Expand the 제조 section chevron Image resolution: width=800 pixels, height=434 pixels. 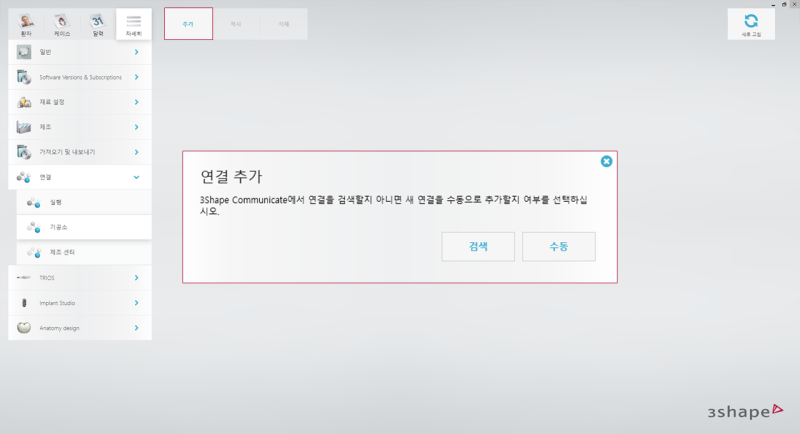tap(137, 127)
